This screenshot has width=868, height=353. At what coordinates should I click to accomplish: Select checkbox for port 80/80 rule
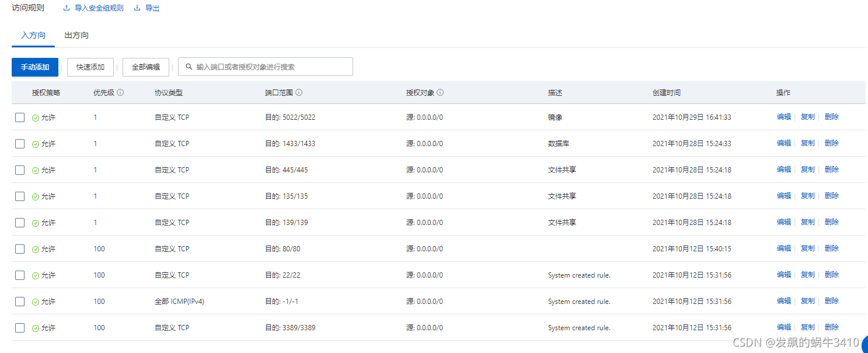pyautogui.click(x=20, y=249)
